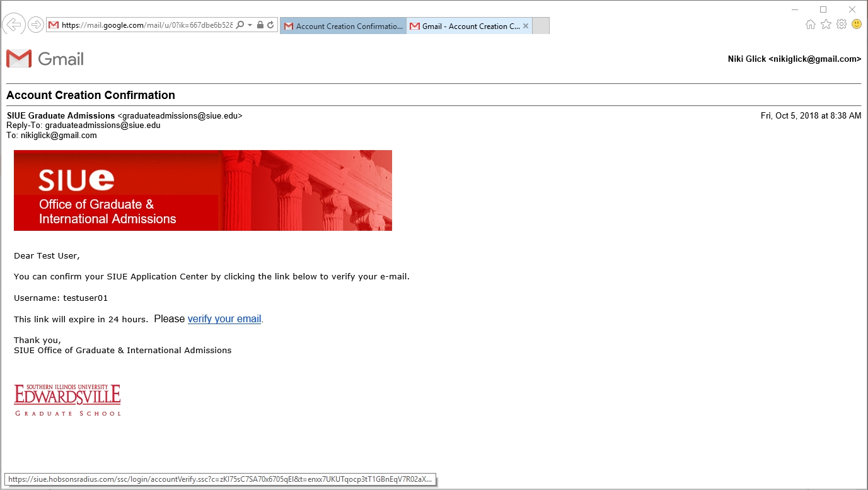Maximize the browser window
Viewport: 868px width, 490px height.
pyautogui.click(x=823, y=9)
